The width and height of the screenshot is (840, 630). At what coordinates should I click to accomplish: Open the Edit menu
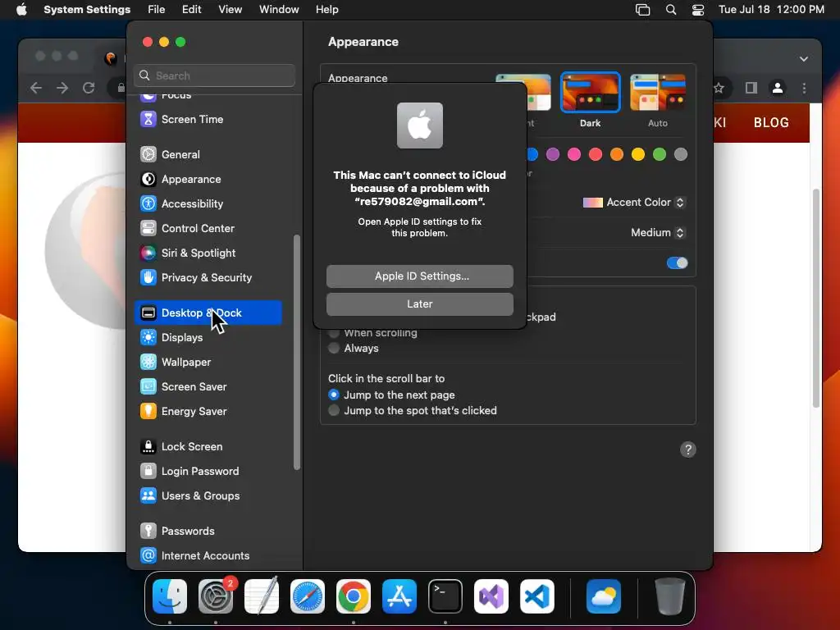(x=191, y=10)
